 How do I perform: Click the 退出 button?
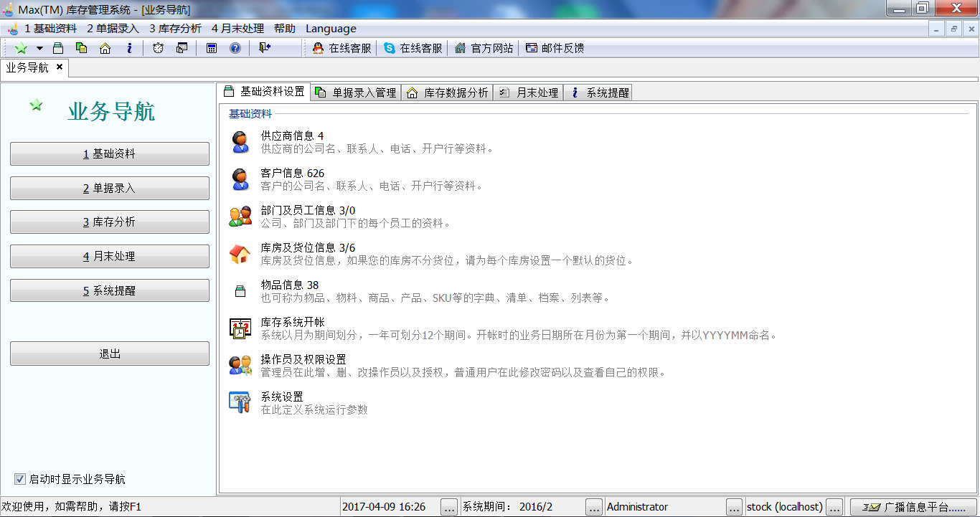[x=110, y=354]
